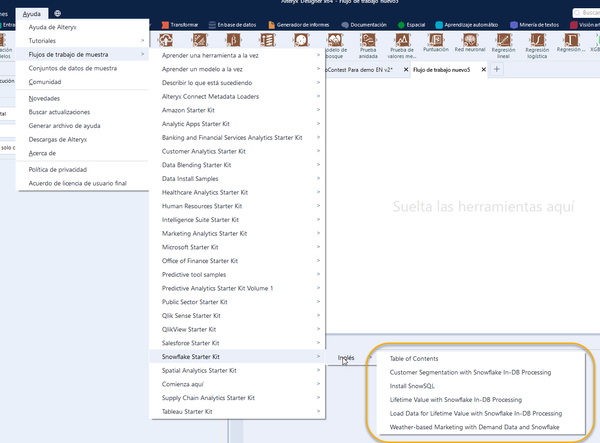The height and width of the screenshot is (443, 600).
Task: Select the Prueba de valores me... tool
Action: point(402,46)
